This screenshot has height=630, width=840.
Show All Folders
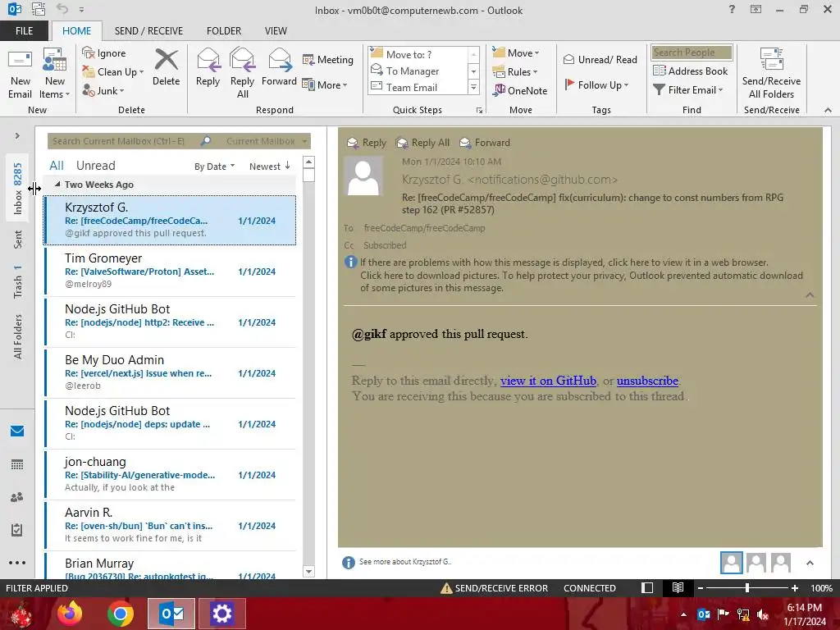18,336
